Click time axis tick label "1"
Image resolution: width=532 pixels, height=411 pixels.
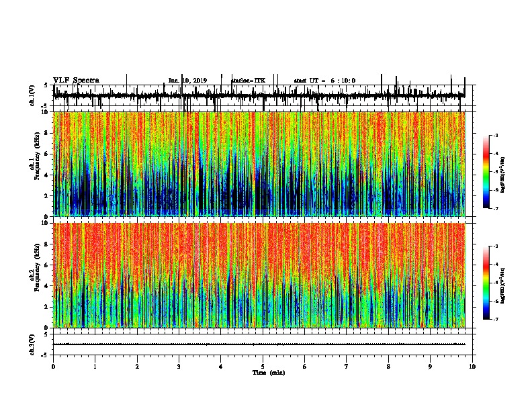pos(95,367)
